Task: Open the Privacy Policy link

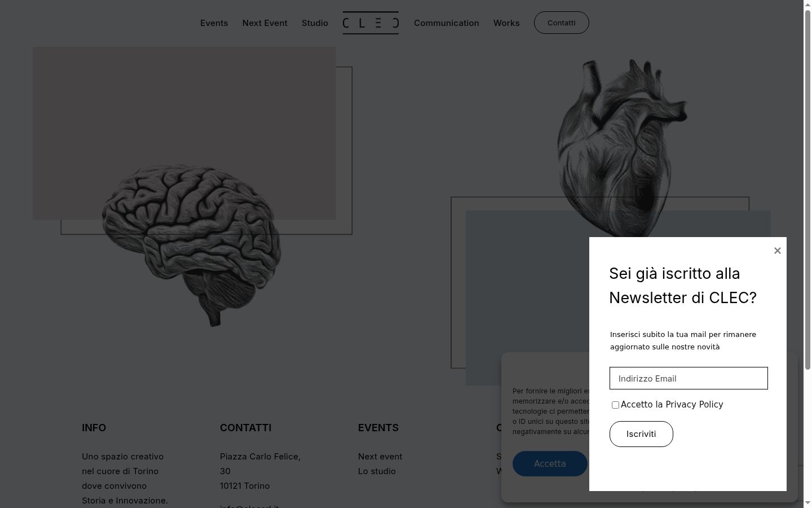Action: point(694,405)
